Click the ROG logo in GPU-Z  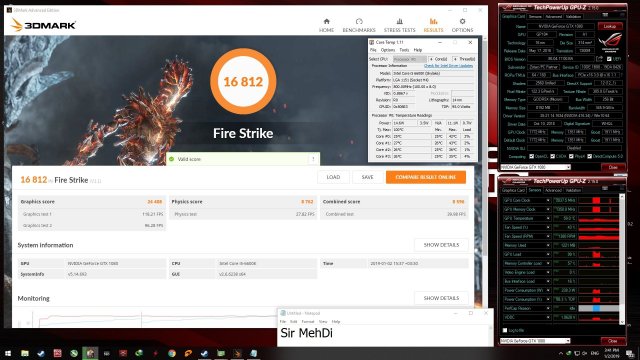point(611,42)
